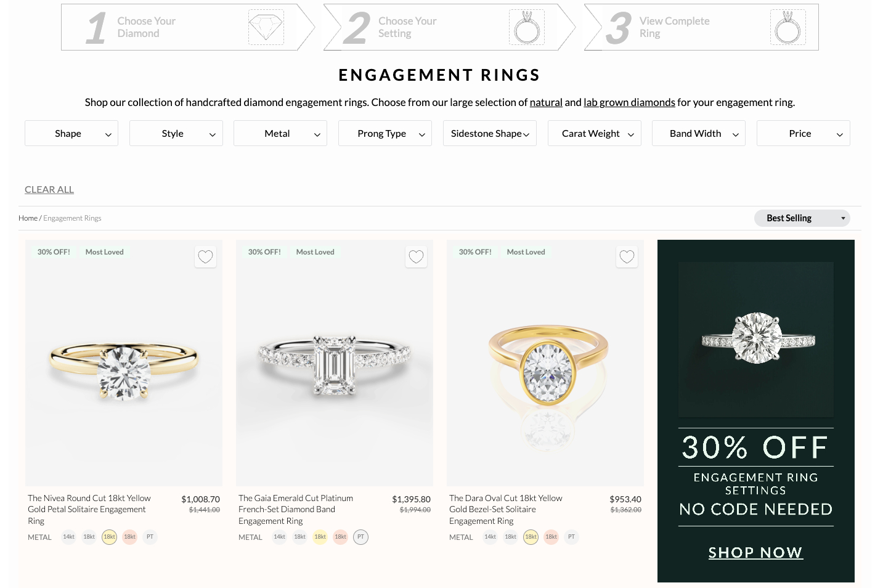Viewport: 883px width, 588px height.
Task: Open the Prong Type filter
Action: (x=385, y=133)
